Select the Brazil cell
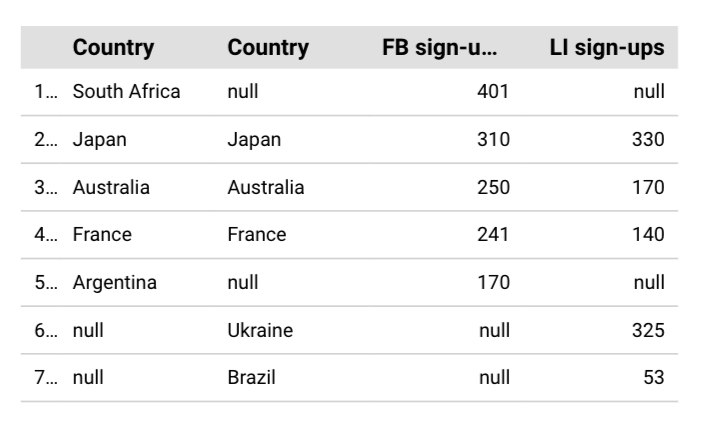Screen dimensions: 704x426 pos(251,378)
